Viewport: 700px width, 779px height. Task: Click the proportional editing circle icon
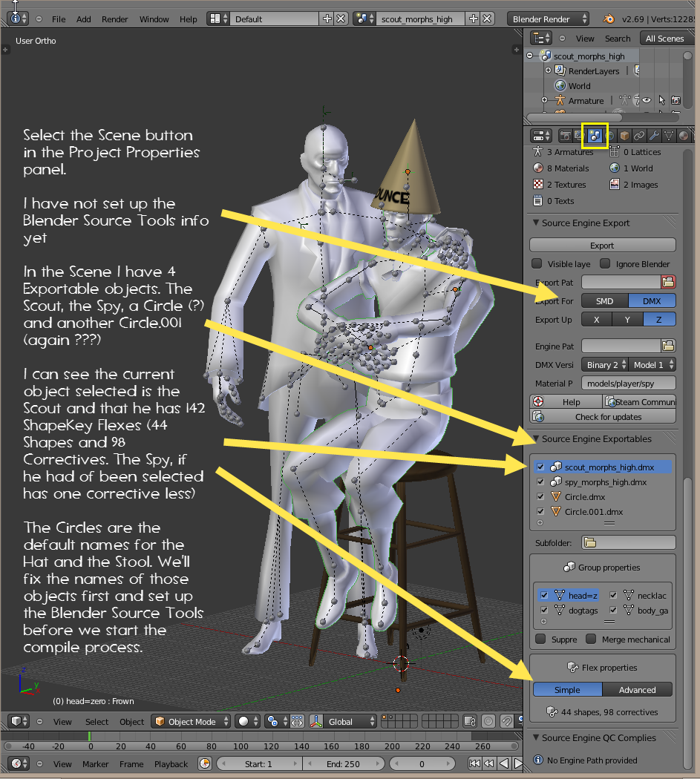click(488, 721)
